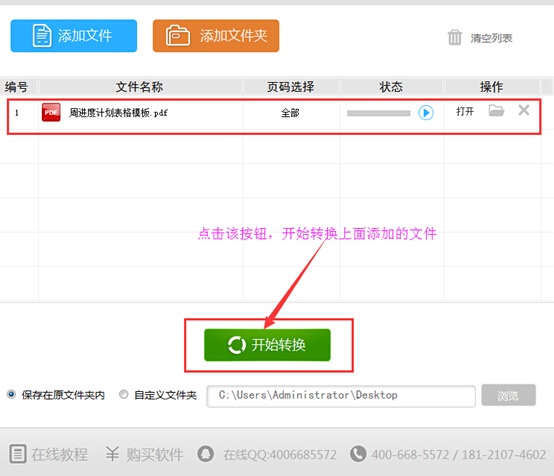The width and height of the screenshot is (554, 476).
Task: Click the conversion progress bar
Action: pyautogui.click(x=378, y=113)
